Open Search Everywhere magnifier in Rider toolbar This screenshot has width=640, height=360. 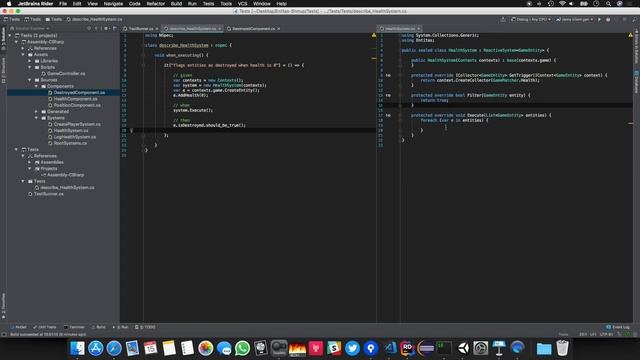pyautogui.click(x=635, y=19)
